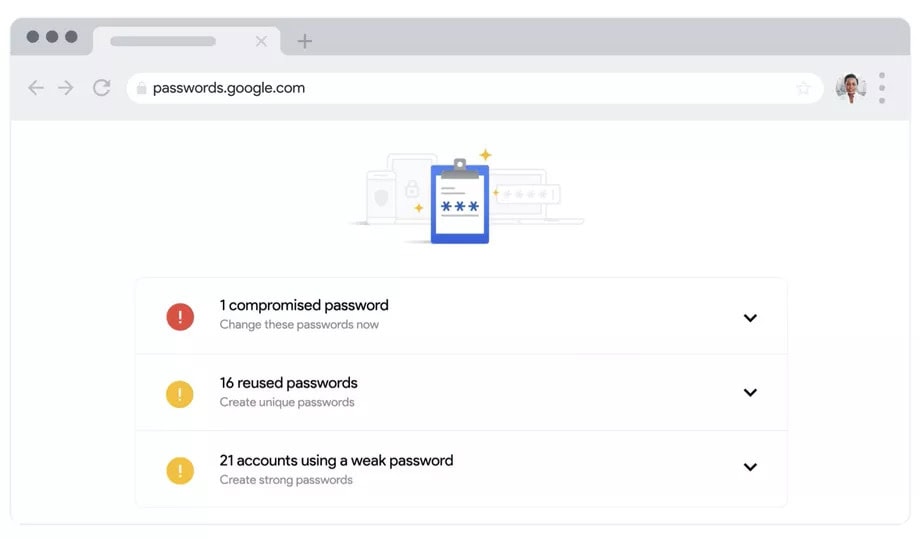Click the '21 accounts using a weak password' text
This screenshot has width=920, height=539.
tap(336, 460)
